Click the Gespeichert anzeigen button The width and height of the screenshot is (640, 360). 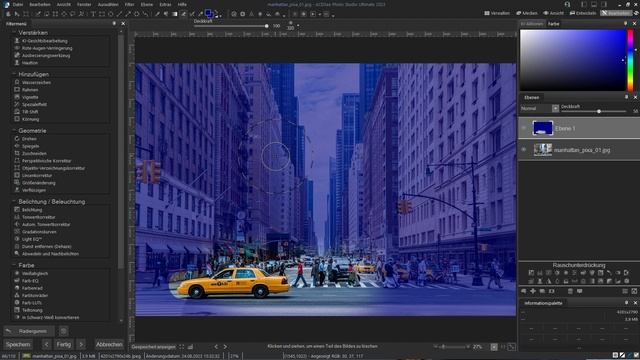(153, 347)
